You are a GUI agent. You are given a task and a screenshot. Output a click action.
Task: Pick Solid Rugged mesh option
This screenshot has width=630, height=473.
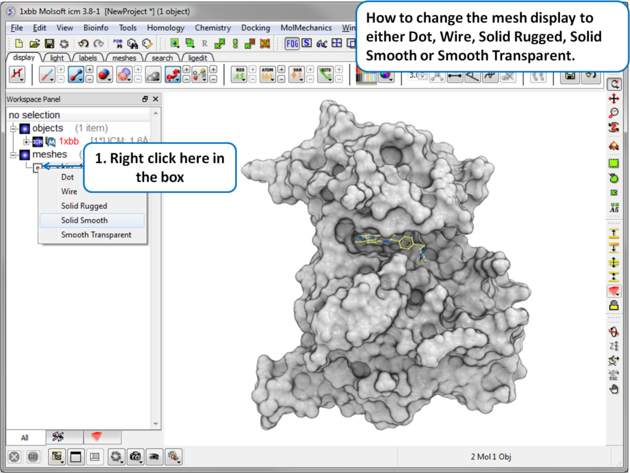[84, 206]
